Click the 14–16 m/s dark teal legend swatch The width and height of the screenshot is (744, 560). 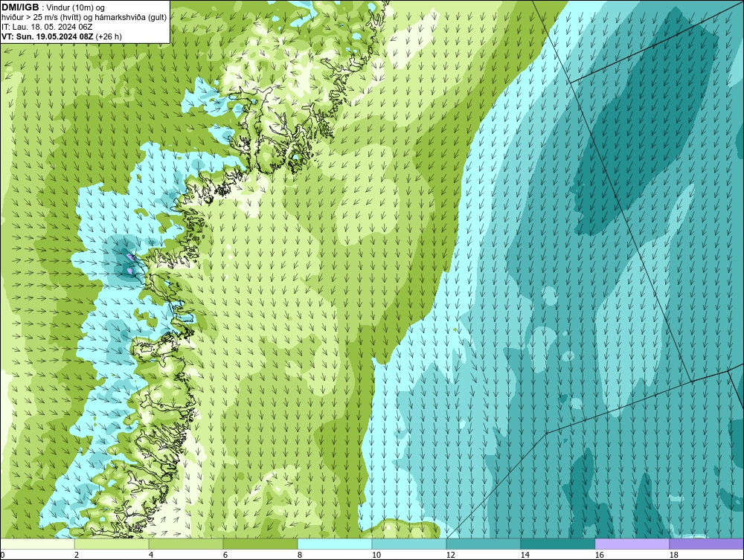pos(557,544)
